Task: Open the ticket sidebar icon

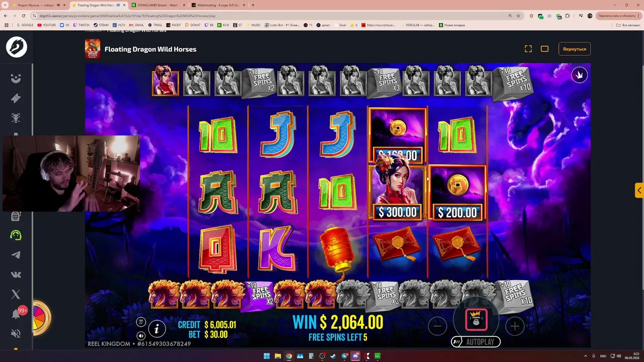Action: coord(16,99)
